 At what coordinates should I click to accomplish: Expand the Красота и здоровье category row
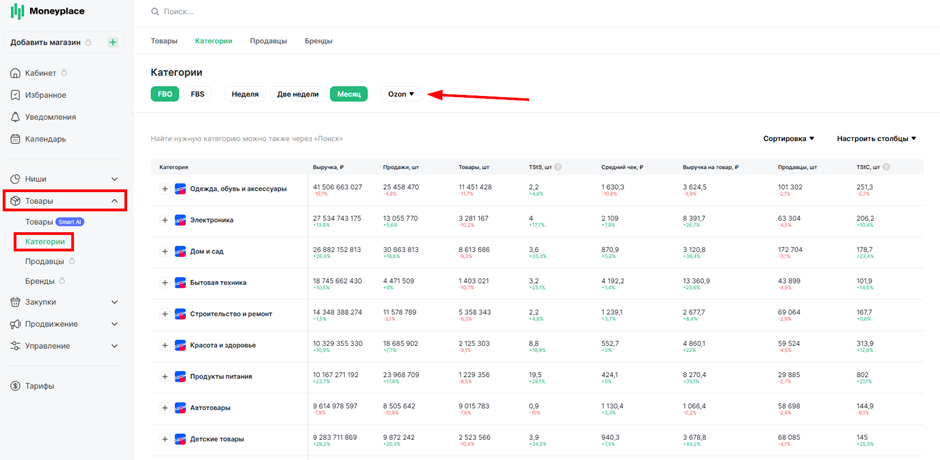click(165, 345)
